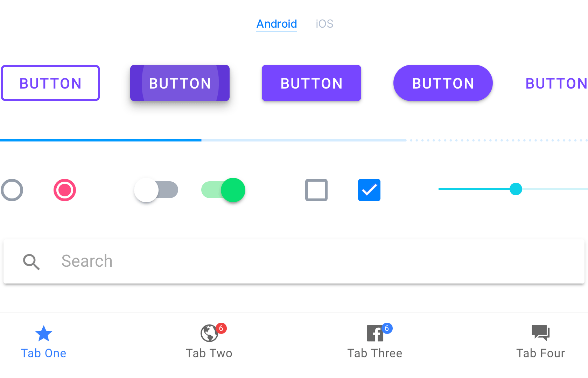The width and height of the screenshot is (588, 378).
Task: Click the magnifying glass search icon
Action: [x=31, y=262]
